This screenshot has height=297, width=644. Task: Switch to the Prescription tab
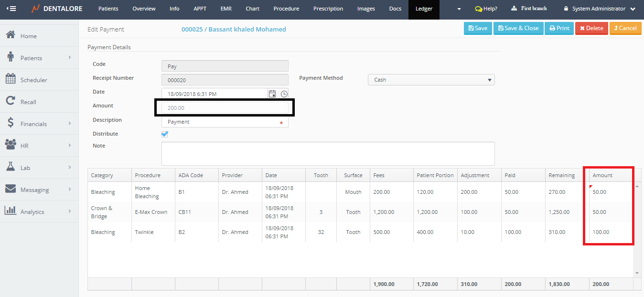(328, 9)
